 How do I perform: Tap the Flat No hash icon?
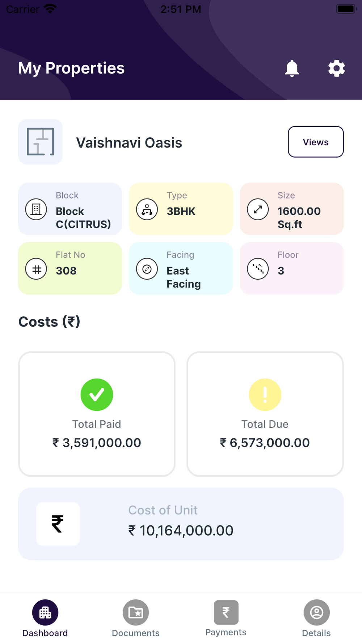coord(36,269)
